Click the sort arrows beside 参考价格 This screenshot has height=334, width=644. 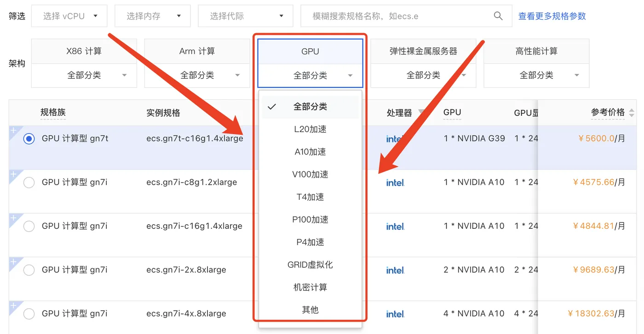click(x=632, y=112)
